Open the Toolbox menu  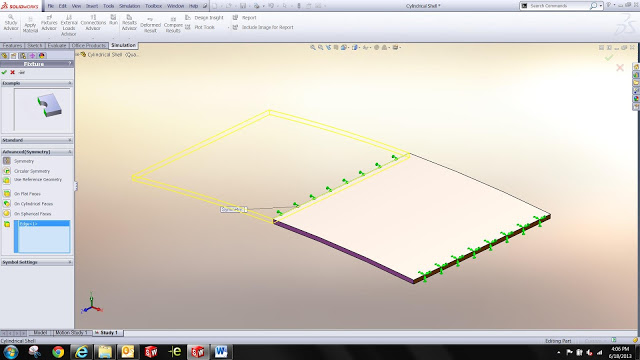pos(153,6)
